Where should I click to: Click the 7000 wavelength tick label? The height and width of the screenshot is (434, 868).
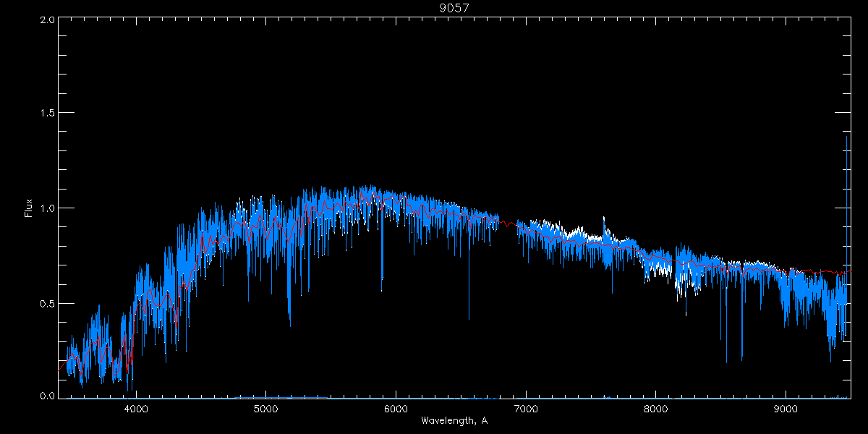pos(526,409)
